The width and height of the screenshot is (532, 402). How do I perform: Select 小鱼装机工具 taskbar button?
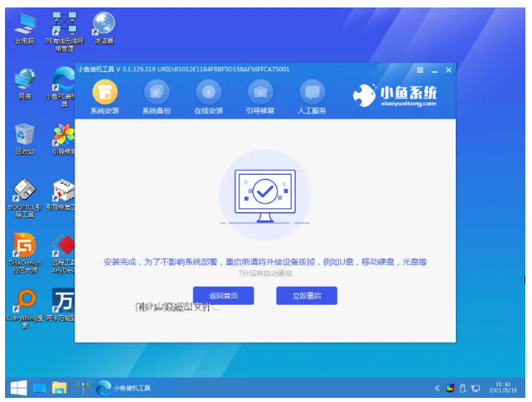(x=123, y=388)
